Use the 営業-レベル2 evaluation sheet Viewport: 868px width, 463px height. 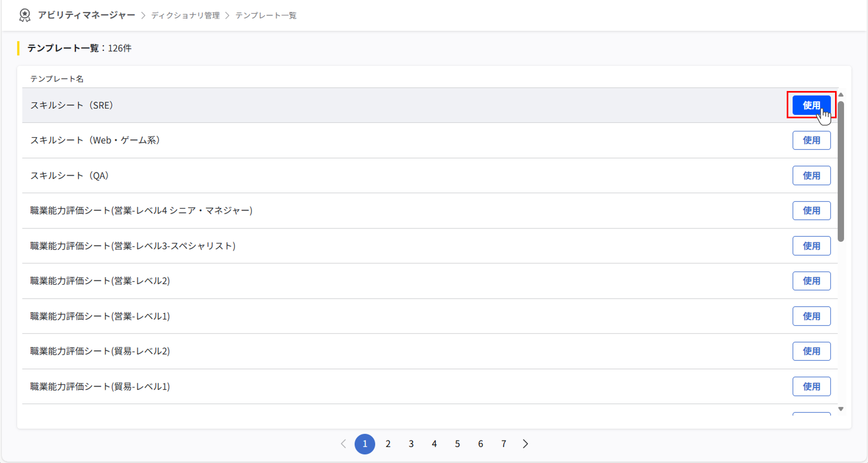(x=811, y=281)
